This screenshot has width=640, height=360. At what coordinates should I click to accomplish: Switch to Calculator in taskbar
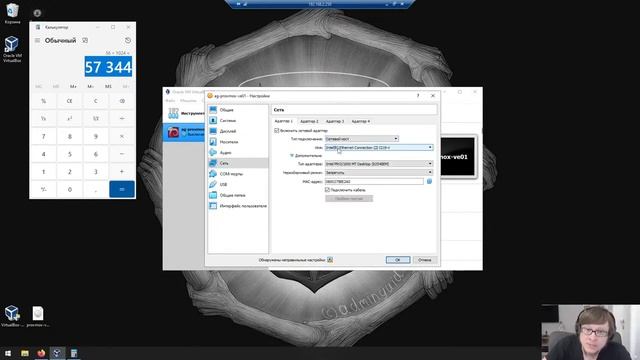[x=74, y=353]
